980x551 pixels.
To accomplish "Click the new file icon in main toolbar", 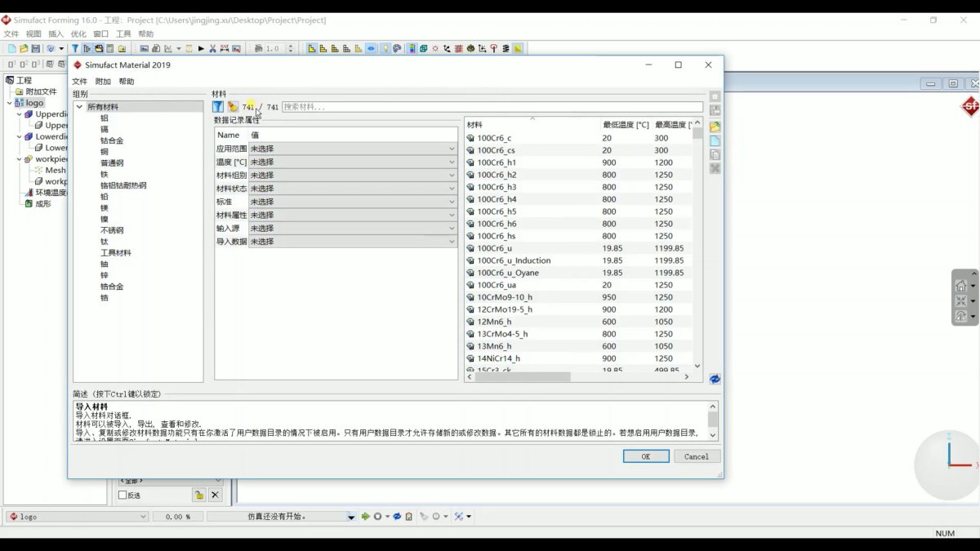I will point(11,49).
